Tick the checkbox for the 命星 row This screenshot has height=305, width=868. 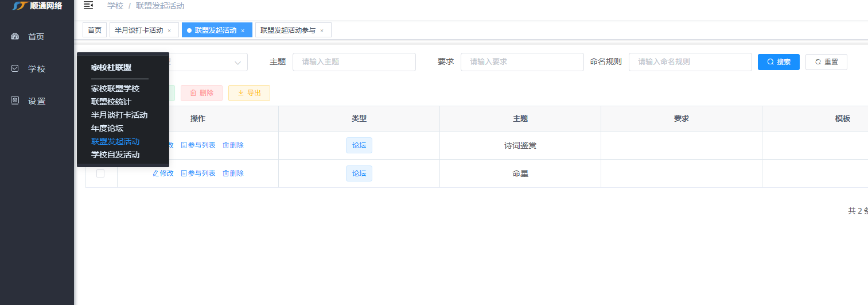(100, 173)
